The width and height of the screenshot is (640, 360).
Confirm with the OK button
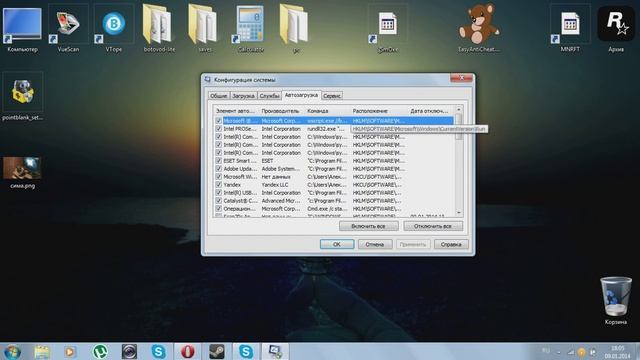pyautogui.click(x=337, y=244)
